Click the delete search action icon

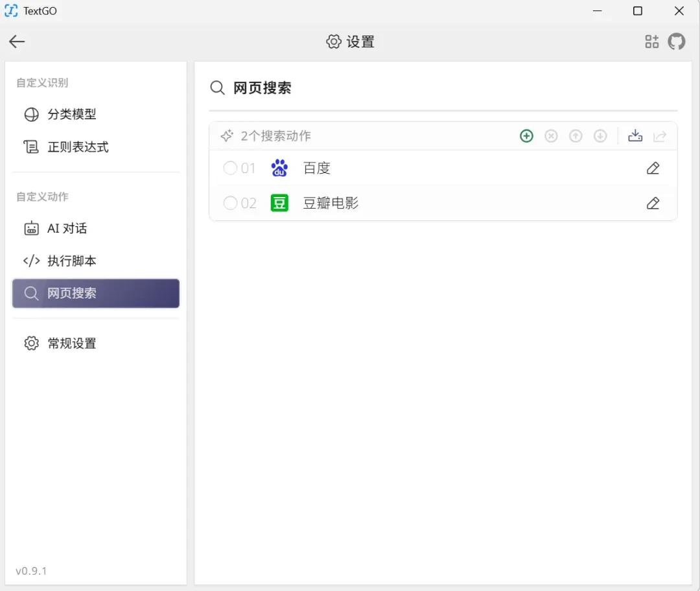(551, 135)
